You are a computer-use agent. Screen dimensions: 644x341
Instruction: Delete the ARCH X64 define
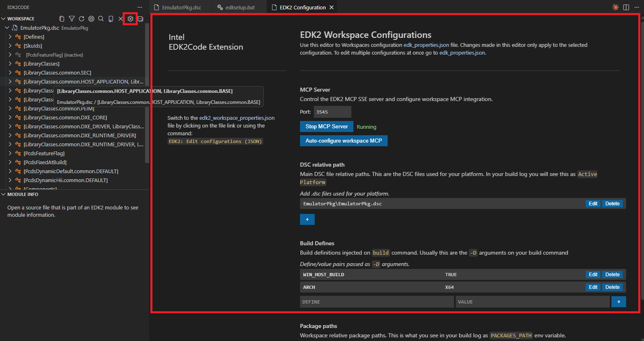pos(612,287)
